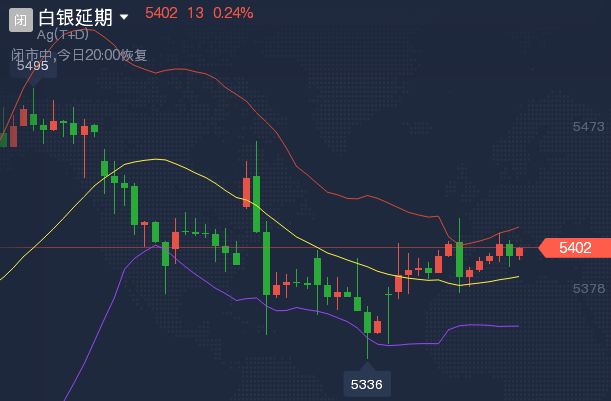Click the latest price 5402 in header

(161, 13)
